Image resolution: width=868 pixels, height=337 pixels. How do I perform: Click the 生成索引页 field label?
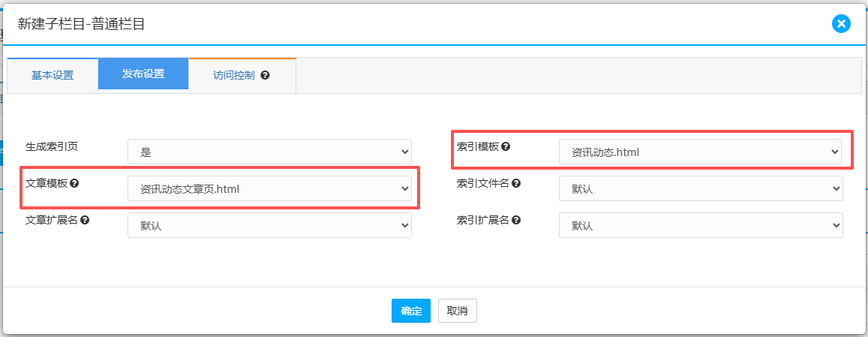(x=52, y=146)
